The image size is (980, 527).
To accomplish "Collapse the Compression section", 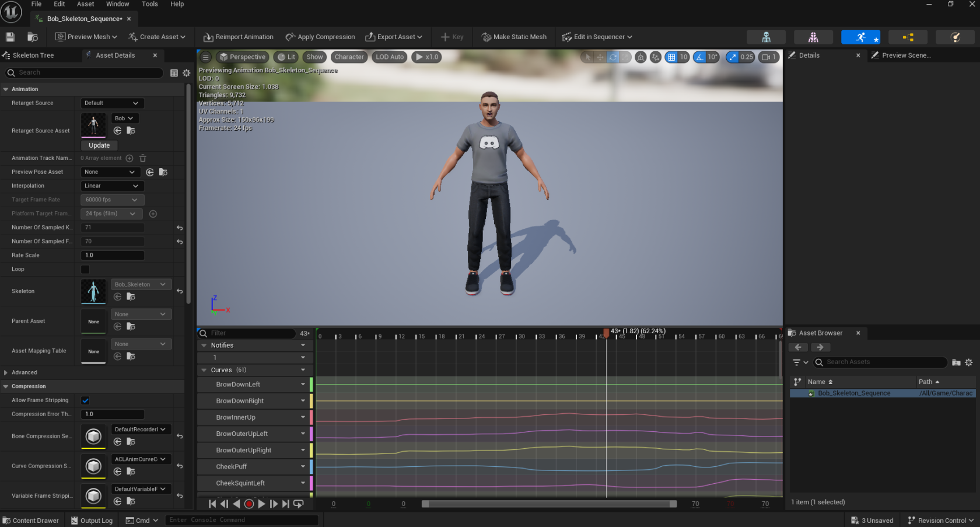I will pos(6,386).
